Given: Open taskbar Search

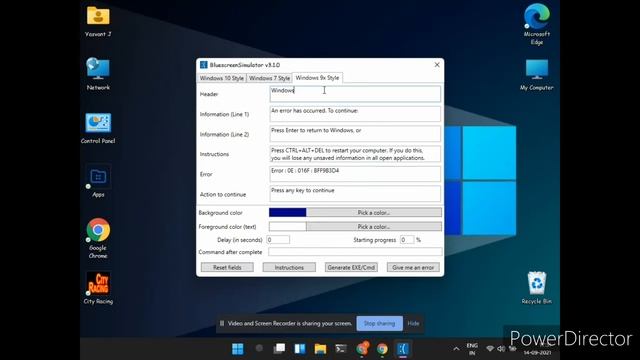Looking at the screenshot, I should click(x=259, y=348).
